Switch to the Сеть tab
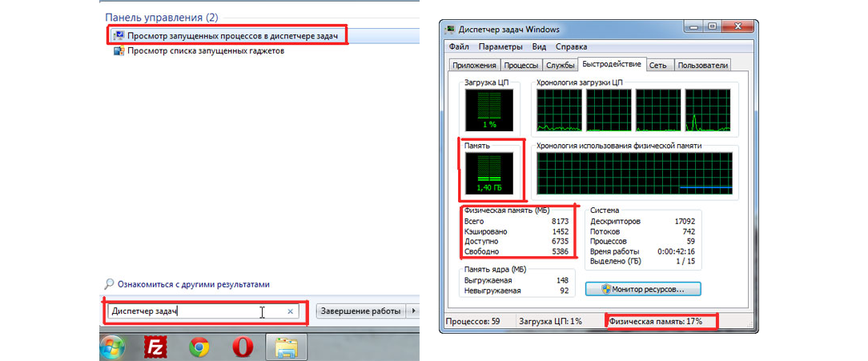The height and width of the screenshot is (361, 868). click(x=658, y=66)
